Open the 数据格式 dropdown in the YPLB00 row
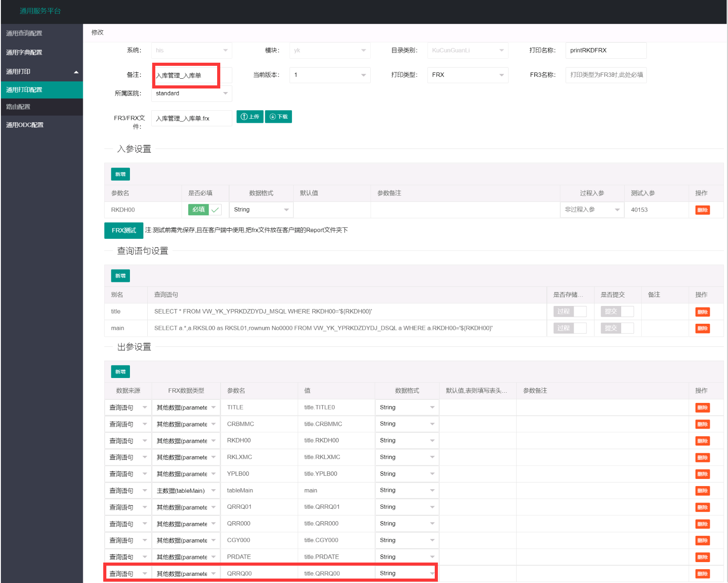The image size is (728, 583). (x=407, y=474)
